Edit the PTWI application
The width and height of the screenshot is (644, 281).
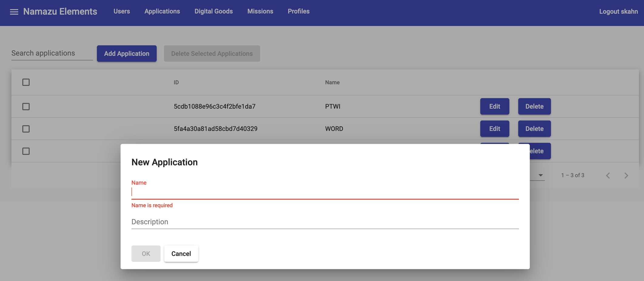coord(494,106)
